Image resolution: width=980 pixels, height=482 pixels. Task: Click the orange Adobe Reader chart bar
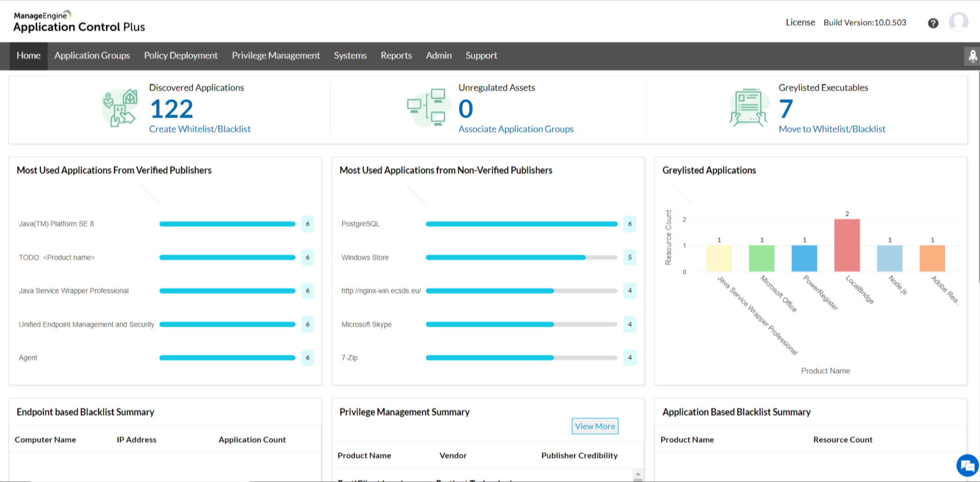[932, 258]
